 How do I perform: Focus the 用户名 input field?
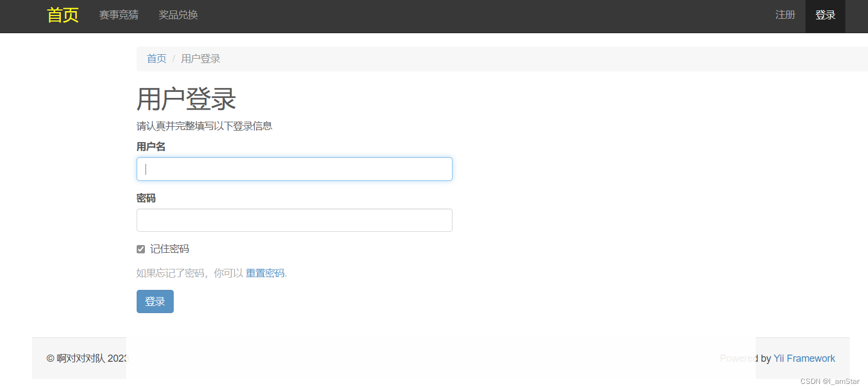294,169
